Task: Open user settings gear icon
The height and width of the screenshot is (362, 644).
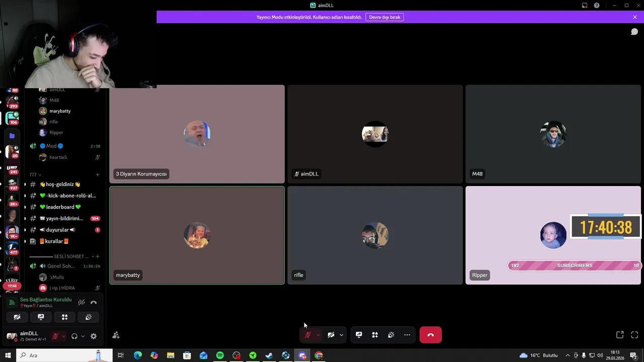Action: click(94, 336)
